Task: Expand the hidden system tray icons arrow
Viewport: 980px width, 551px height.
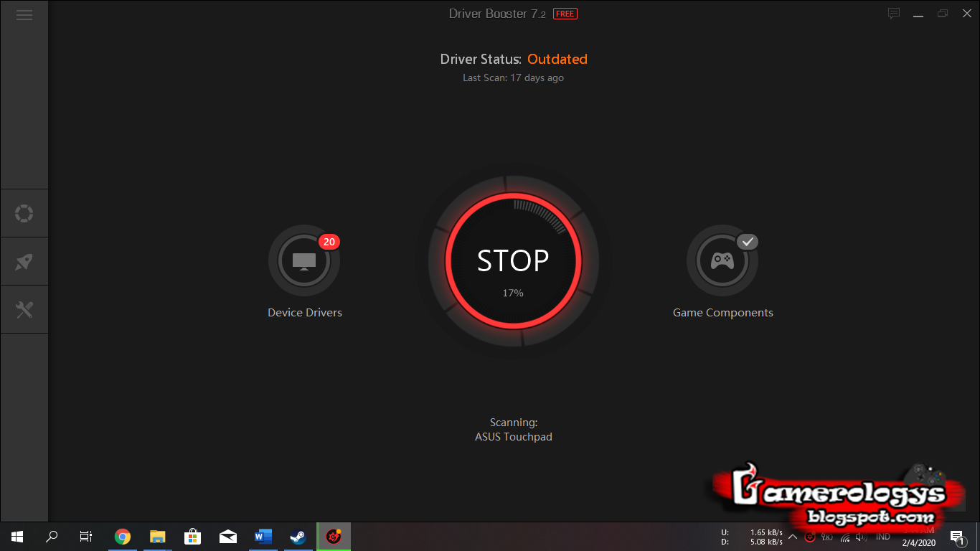Action: [793, 537]
